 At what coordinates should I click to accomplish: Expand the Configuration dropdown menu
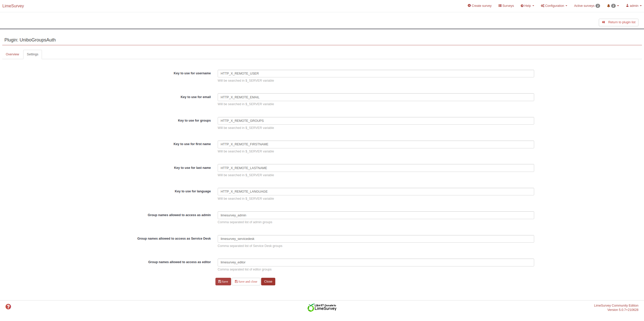pyautogui.click(x=554, y=6)
